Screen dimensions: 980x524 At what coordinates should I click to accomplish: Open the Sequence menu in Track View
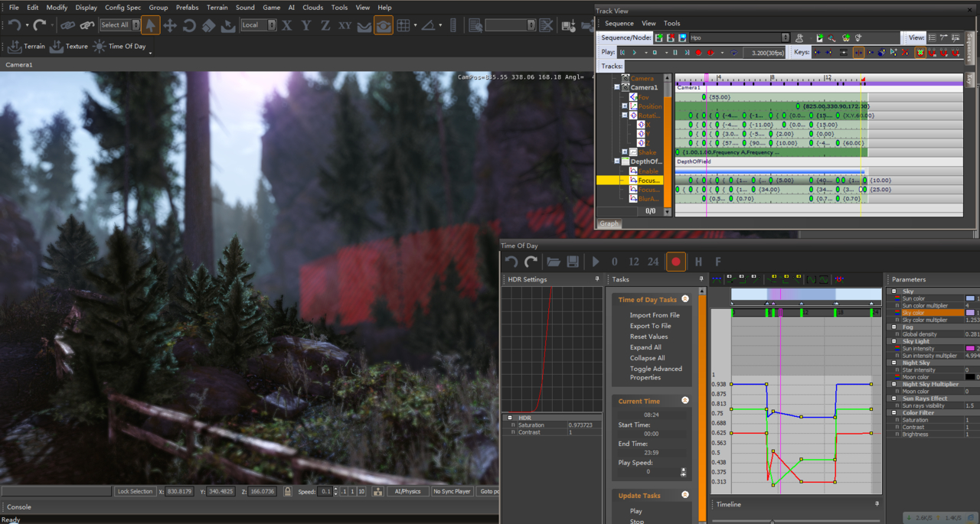[x=619, y=23]
